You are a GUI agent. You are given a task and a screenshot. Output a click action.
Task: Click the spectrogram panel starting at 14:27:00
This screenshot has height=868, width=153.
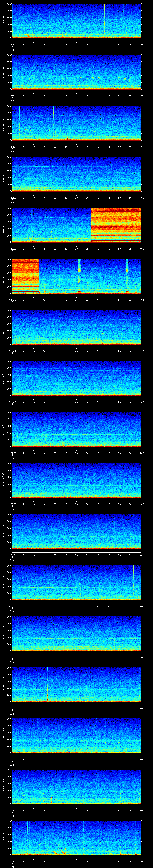tap(77, 685)
